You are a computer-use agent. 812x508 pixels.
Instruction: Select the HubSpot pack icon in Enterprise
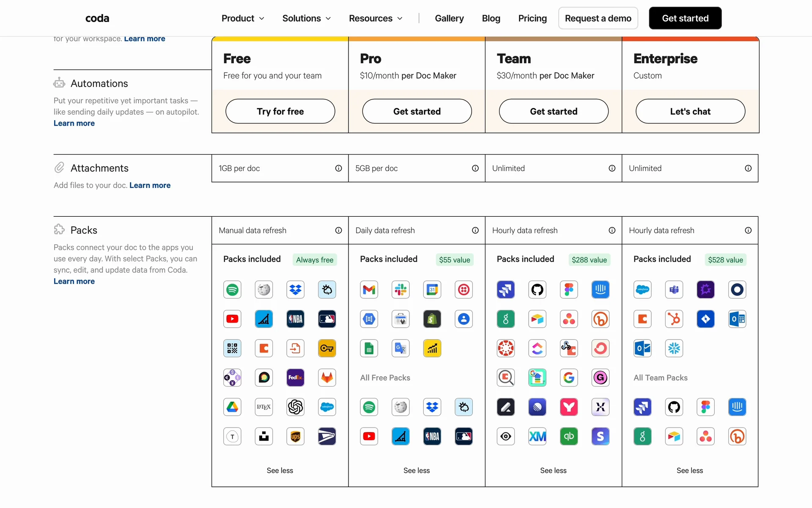[674, 319]
